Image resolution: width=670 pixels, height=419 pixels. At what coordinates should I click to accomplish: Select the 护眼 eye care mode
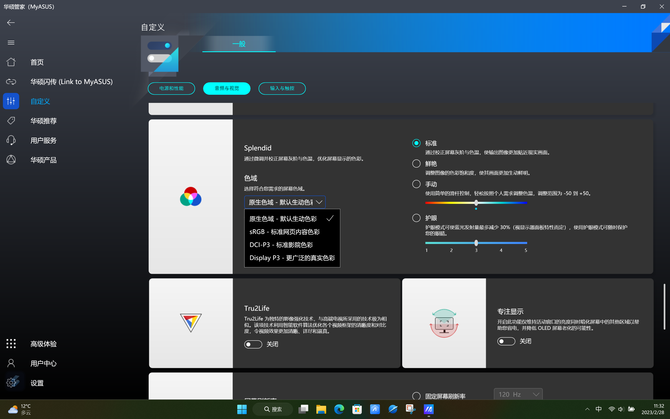tap(416, 218)
